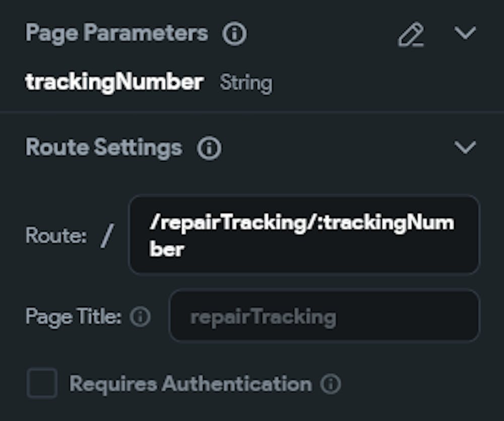This screenshot has width=504, height=421.
Task: Focus the Route path input field
Action: pos(303,235)
